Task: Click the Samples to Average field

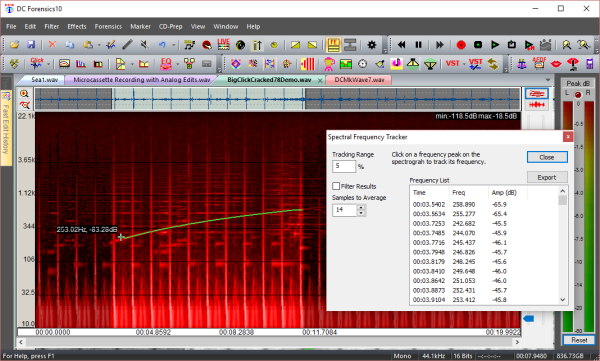Action: 345,210
